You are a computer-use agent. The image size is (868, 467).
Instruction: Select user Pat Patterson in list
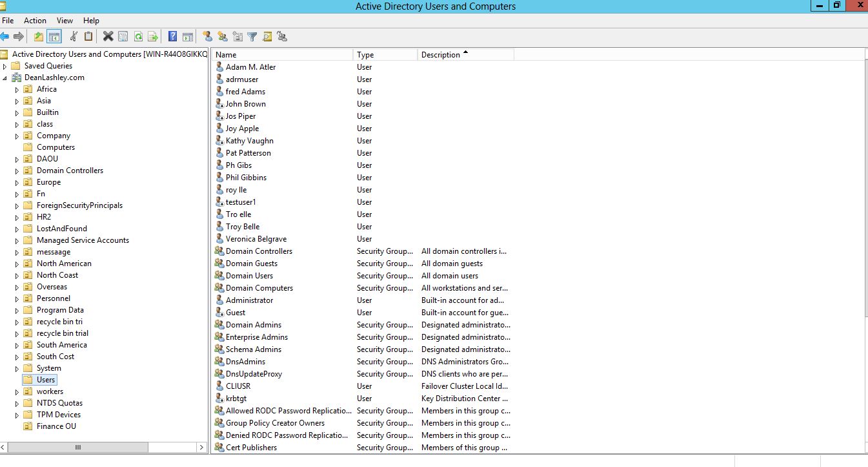tap(248, 153)
